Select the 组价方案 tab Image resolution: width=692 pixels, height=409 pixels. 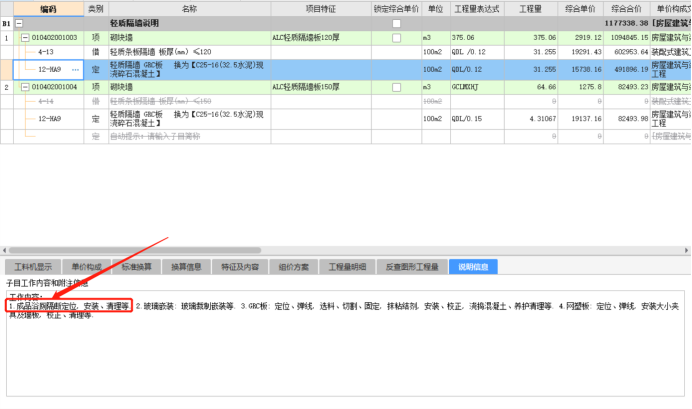point(293,266)
